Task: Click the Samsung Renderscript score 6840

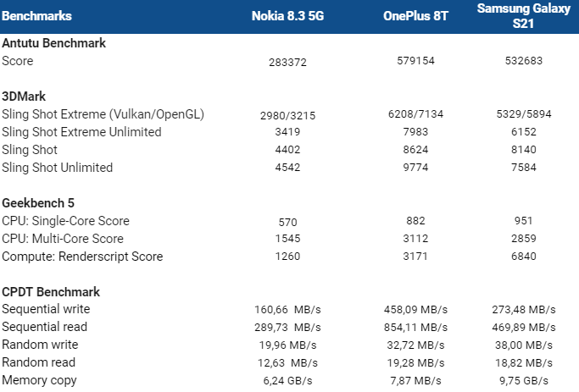Action: [x=524, y=257]
